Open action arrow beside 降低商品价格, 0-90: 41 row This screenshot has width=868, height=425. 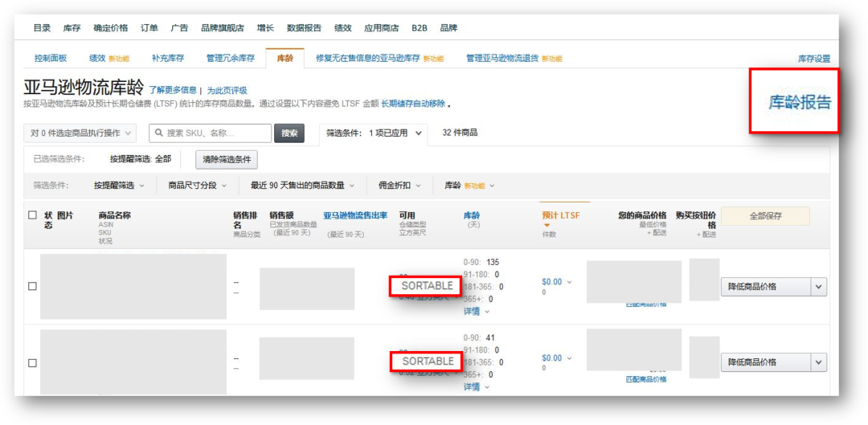tap(819, 362)
